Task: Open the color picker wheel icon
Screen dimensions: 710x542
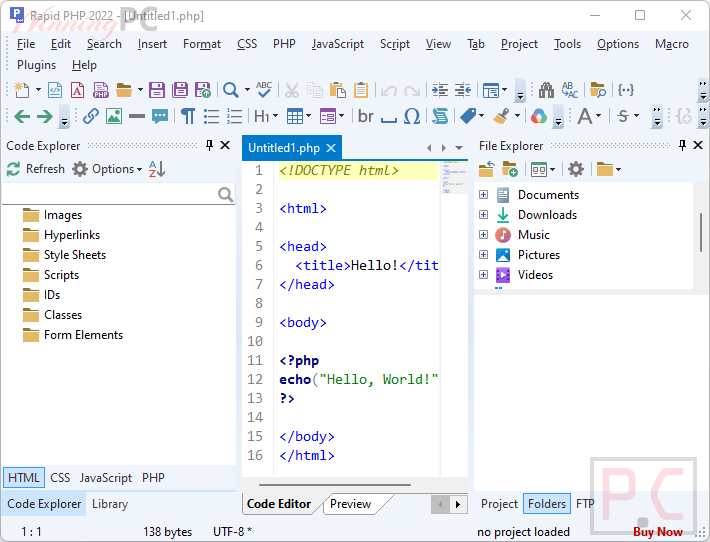Action: click(538, 116)
